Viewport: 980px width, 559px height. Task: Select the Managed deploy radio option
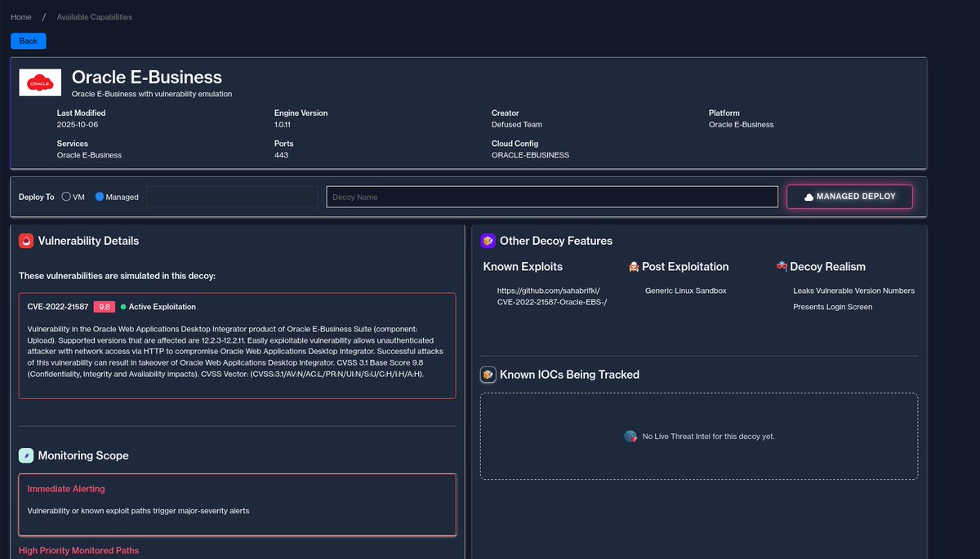[x=100, y=197]
